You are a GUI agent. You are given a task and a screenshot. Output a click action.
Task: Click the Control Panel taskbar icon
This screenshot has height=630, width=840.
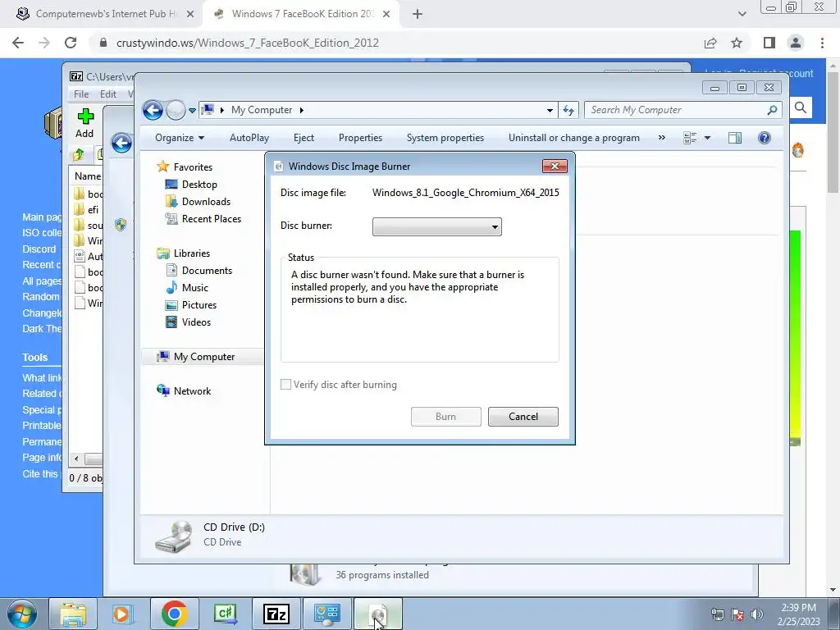326,614
